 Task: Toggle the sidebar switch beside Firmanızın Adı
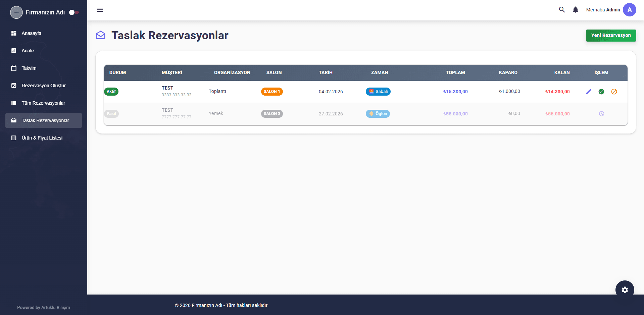(74, 12)
